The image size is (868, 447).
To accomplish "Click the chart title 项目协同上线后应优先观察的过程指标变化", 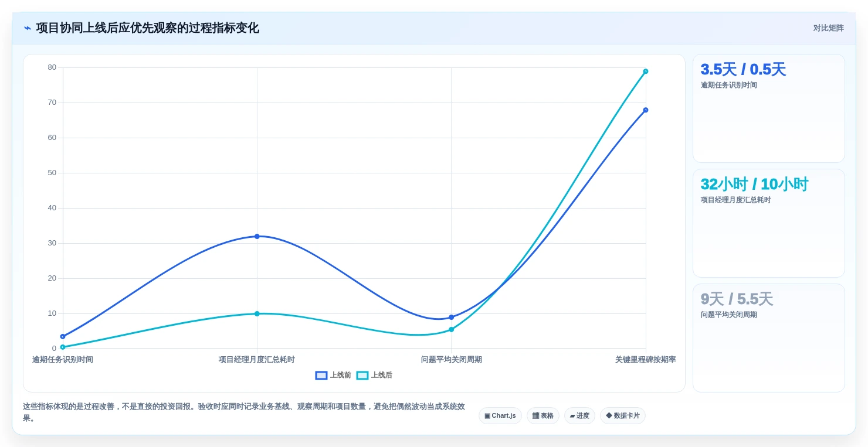I will tap(147, 28).
